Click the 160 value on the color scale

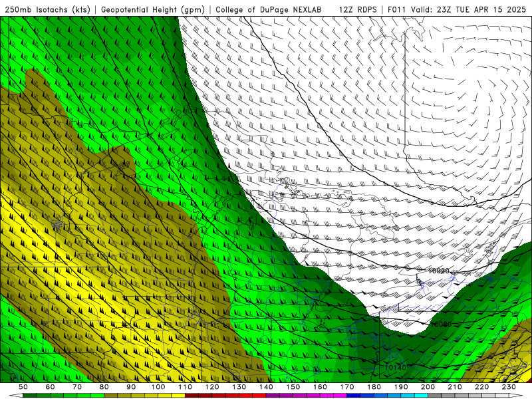320,387
